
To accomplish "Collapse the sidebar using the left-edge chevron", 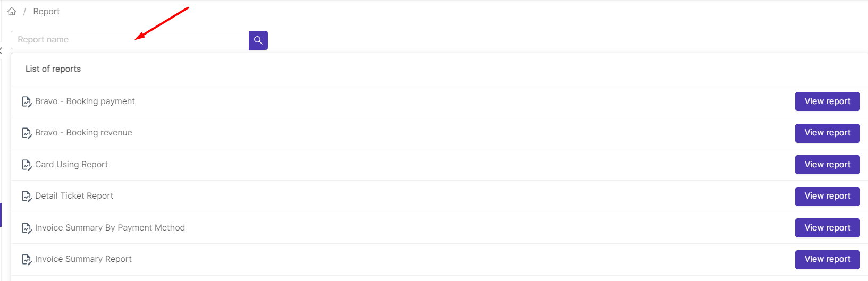I will [x=1, y=51].
